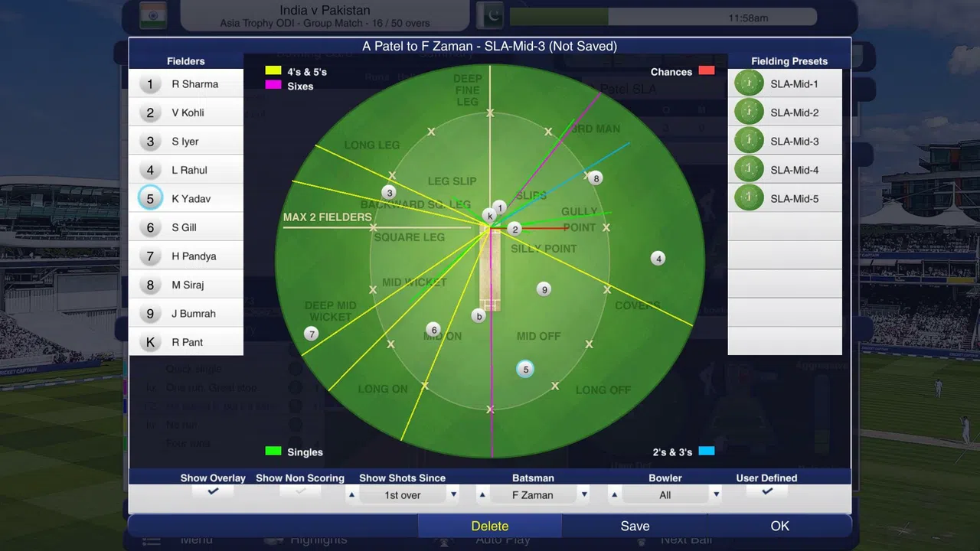Select fielder number 6 badge beside S Gill
The height and width of the screenshot is (551, 980).
(x=150, y=228)
